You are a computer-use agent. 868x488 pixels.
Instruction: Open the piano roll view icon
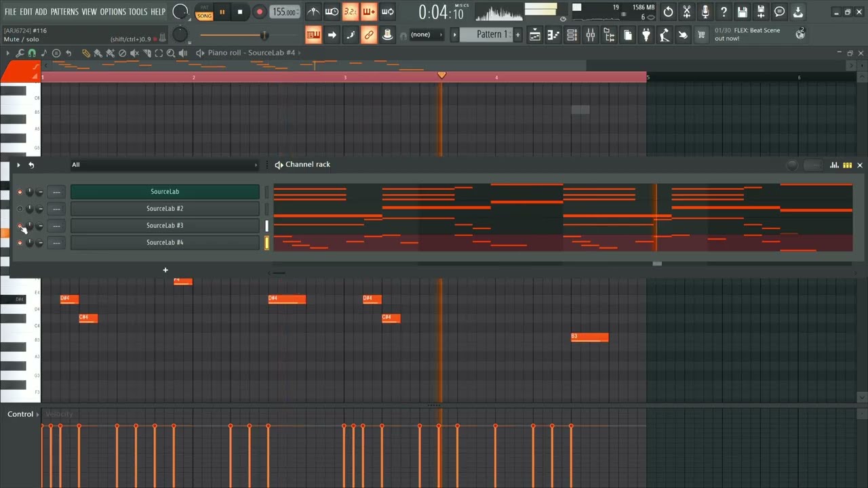pos(553,35)
